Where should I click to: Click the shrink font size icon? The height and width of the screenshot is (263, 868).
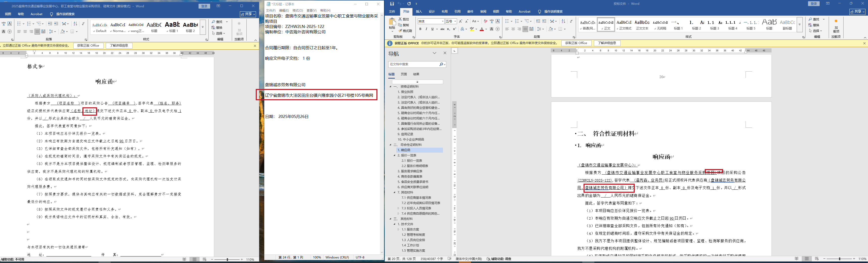click(467, 21)
